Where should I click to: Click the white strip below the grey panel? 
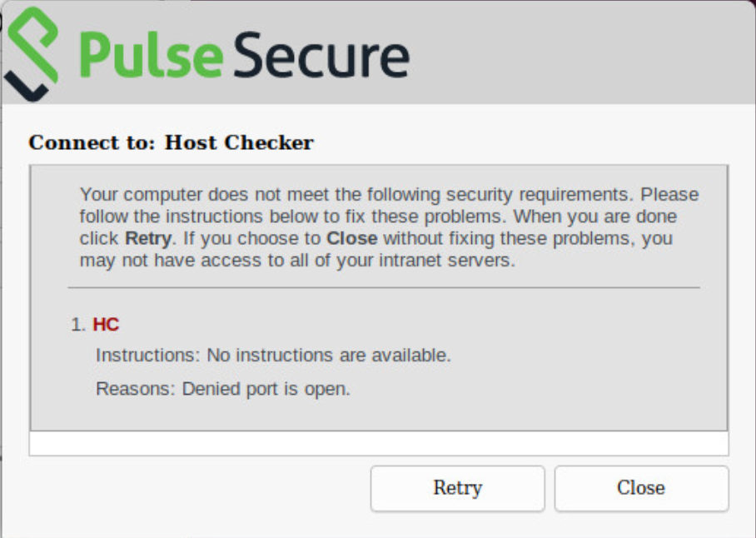tap(379, 443)
